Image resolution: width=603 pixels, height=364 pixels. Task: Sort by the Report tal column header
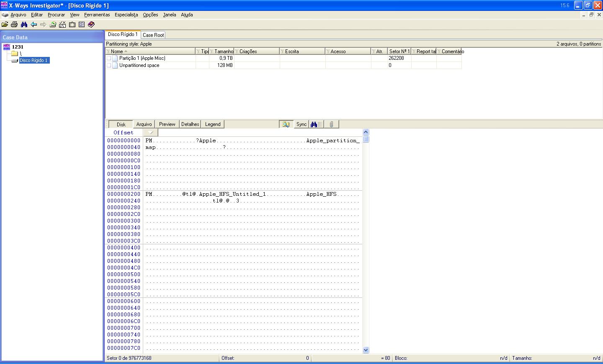coord(424,51)
